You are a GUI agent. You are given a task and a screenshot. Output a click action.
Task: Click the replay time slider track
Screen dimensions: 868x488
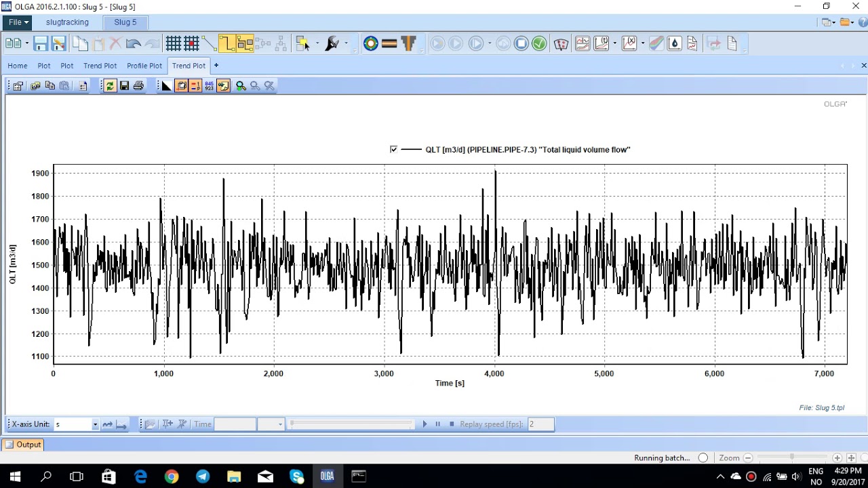[351, 424]
